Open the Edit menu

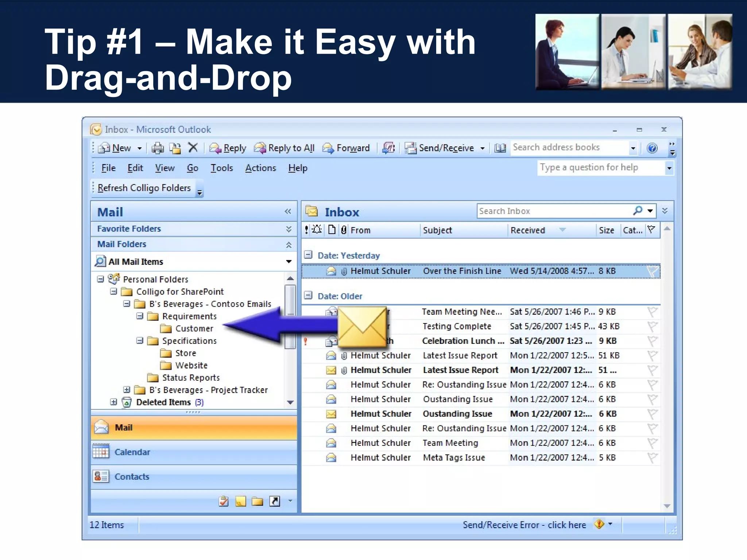tap(135, 168)
